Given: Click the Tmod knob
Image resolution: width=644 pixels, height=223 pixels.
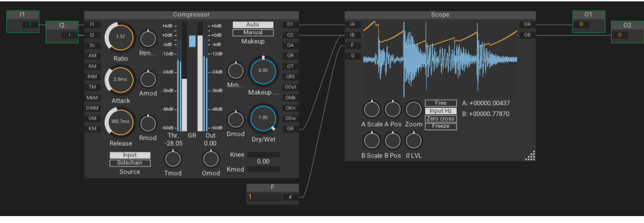Looking at the screenshot, I should tap(173, 159).
